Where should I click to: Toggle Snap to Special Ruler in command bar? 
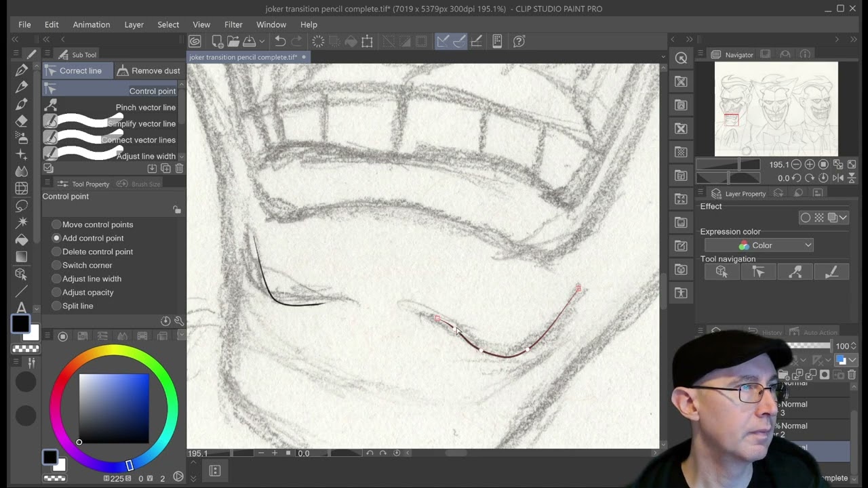459,41
